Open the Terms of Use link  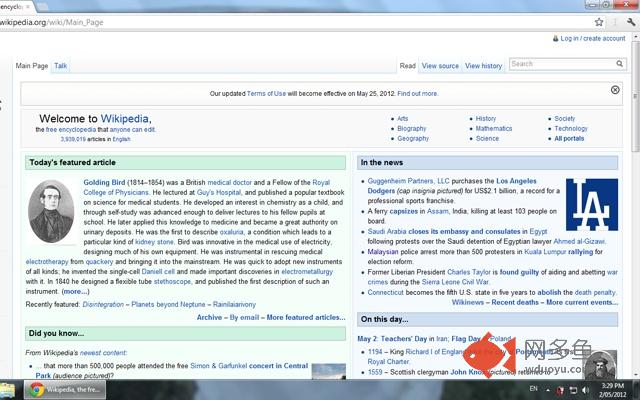[266, 93]
